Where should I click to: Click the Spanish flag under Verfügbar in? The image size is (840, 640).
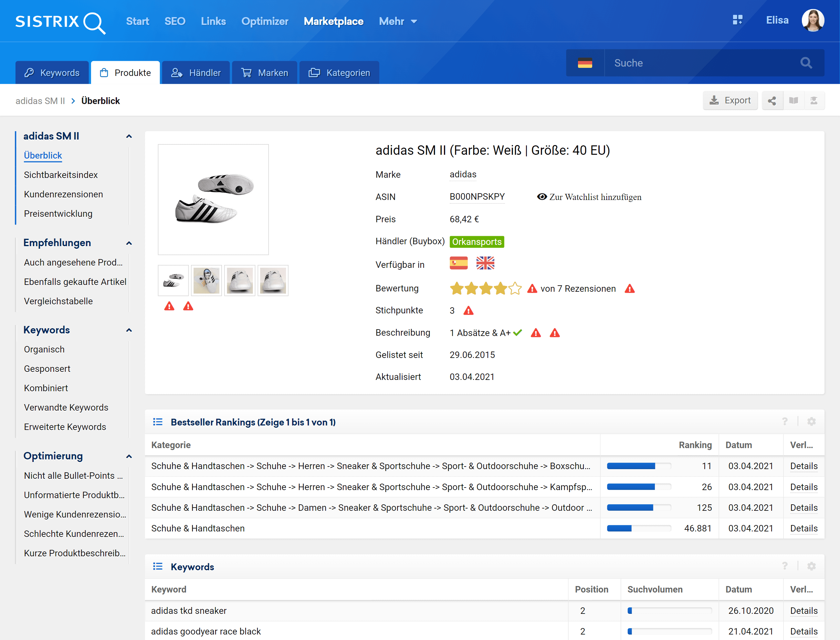458,263
